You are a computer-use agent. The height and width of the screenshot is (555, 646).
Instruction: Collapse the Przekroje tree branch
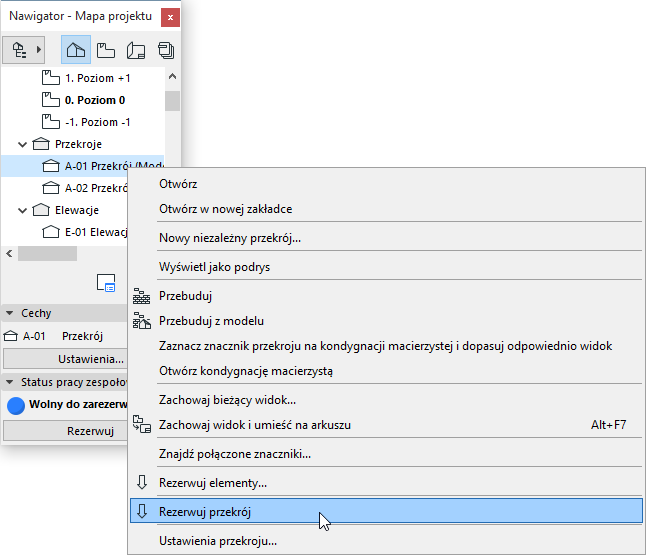pos(23,145)
